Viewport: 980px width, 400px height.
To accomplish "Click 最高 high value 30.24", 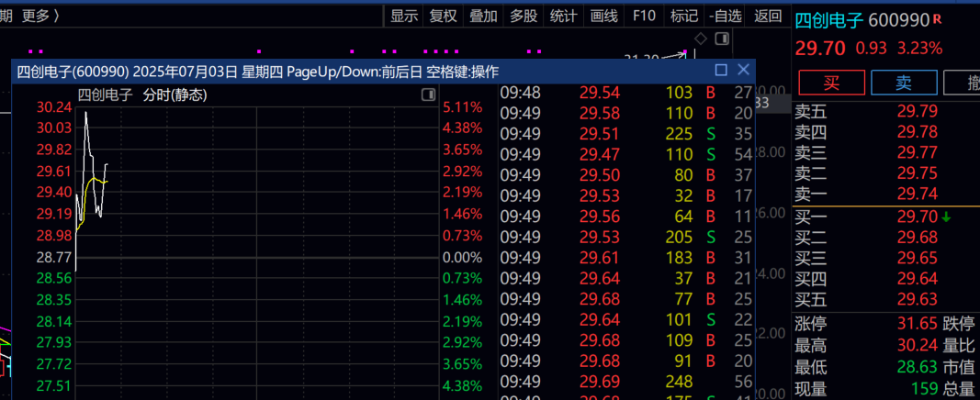I will pyautogui.click(x=918, y=344).
